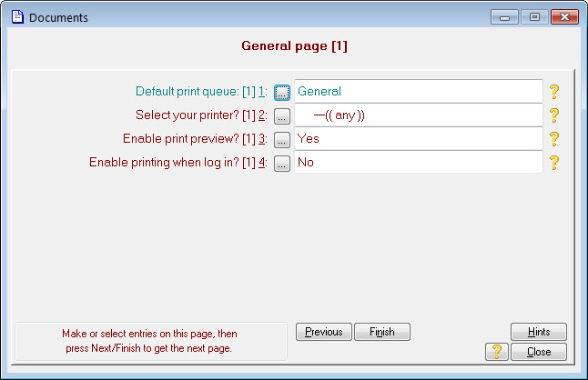Click the Close button at bottom right

[x=539, y=352]
